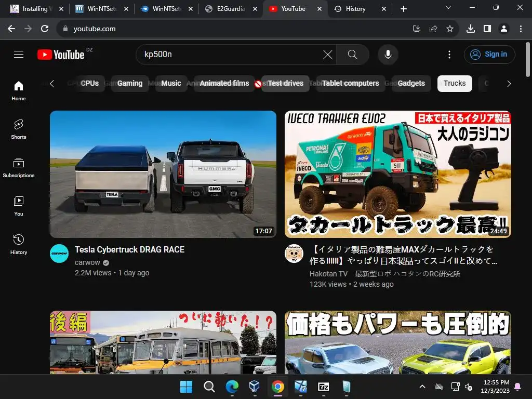Screen dimensions: 532x399
Task: Click the Sign in button
Action: [489, 54]
